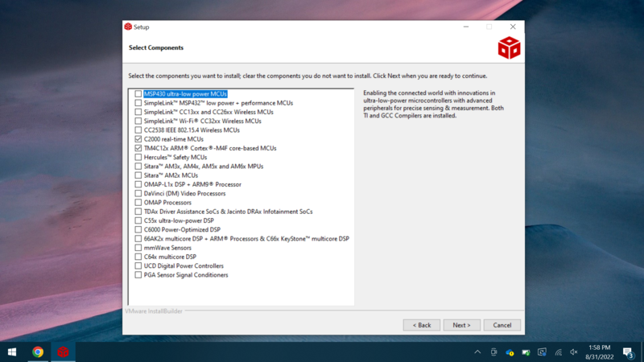
Task: Go back with the Back button
Action: point(421,325)
